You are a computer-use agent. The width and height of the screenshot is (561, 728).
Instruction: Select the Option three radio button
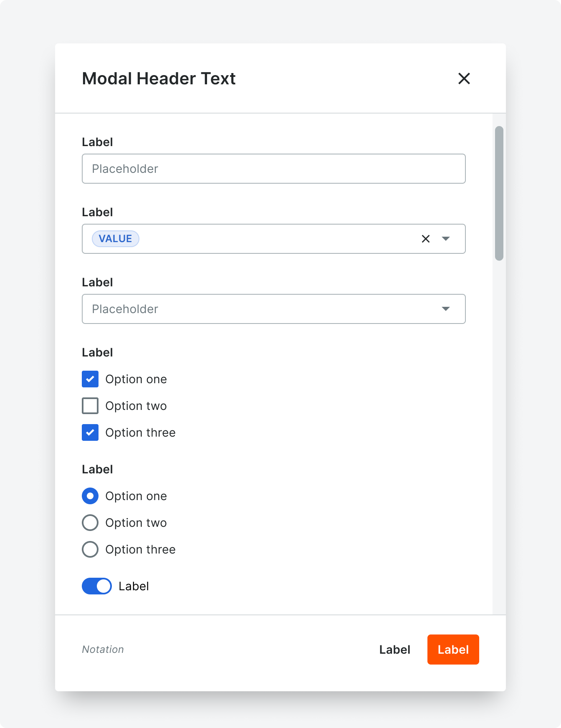[90, 549]
